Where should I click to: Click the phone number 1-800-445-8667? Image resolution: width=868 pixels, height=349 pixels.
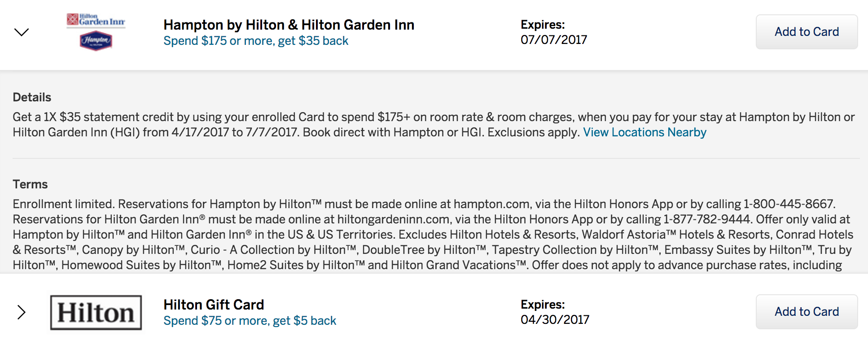coord(789,204)
